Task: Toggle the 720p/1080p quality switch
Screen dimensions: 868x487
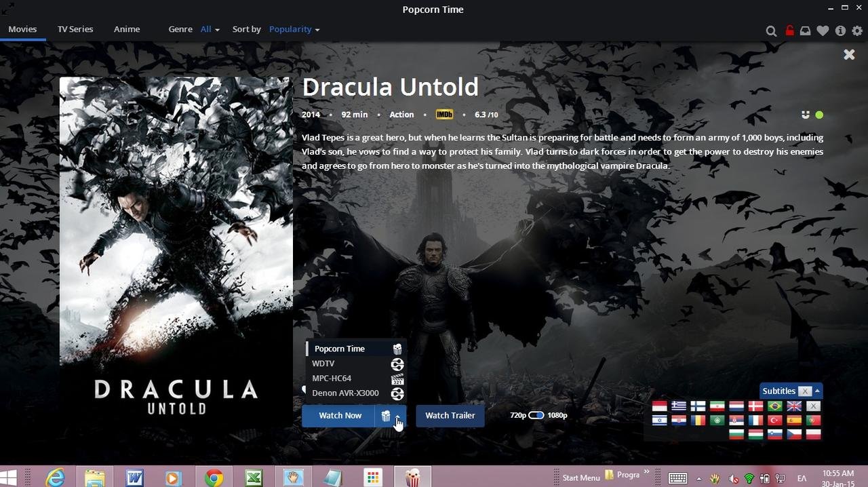Action: click(536, 415)
